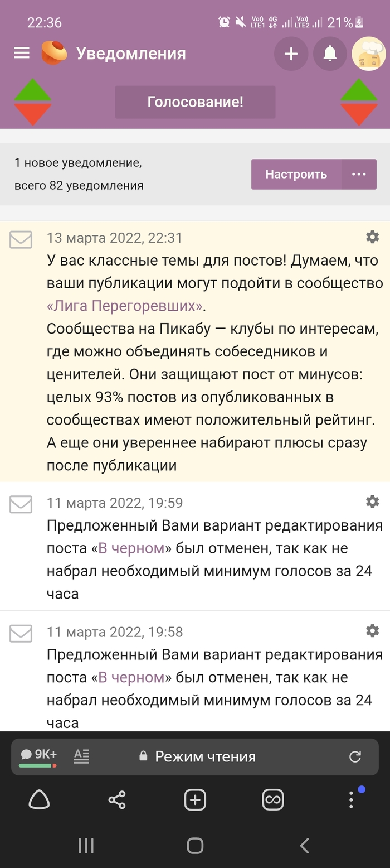Tap the Pikabu cookie logo
This screenshot has width=390, height=868.
point(54,53)
